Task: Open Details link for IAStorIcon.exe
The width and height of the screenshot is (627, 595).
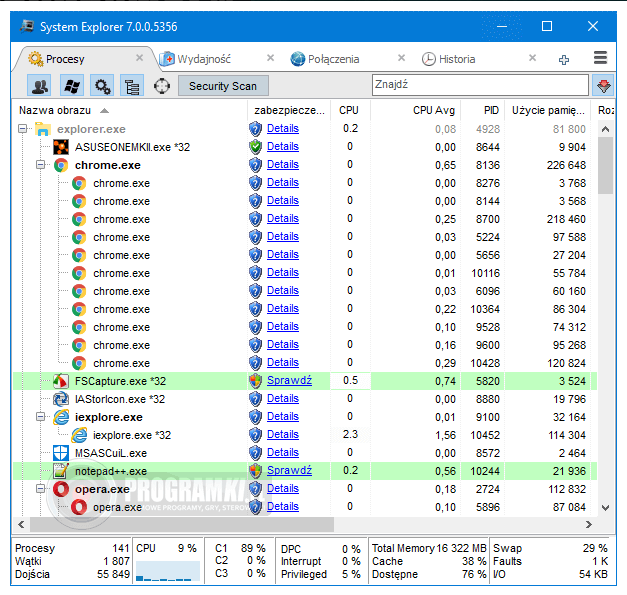Action: pyautogui.click(x=283, y=398)
